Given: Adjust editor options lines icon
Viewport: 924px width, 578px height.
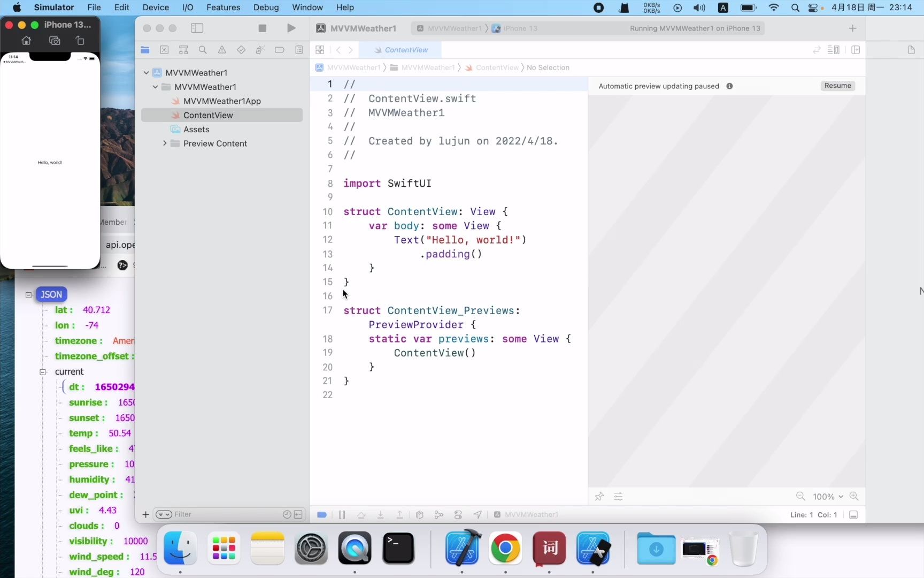Looking at the screenshot, I should coord(833,50).
